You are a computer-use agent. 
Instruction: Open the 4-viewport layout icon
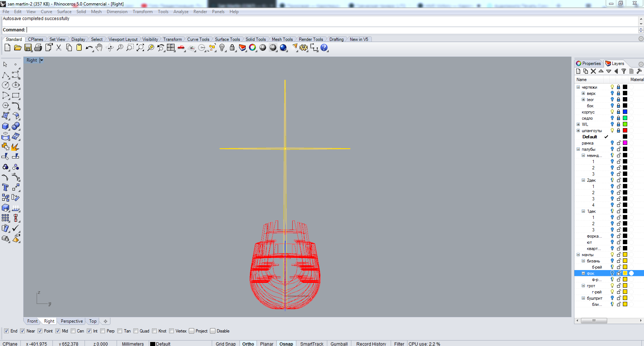[x=171, y=48]
